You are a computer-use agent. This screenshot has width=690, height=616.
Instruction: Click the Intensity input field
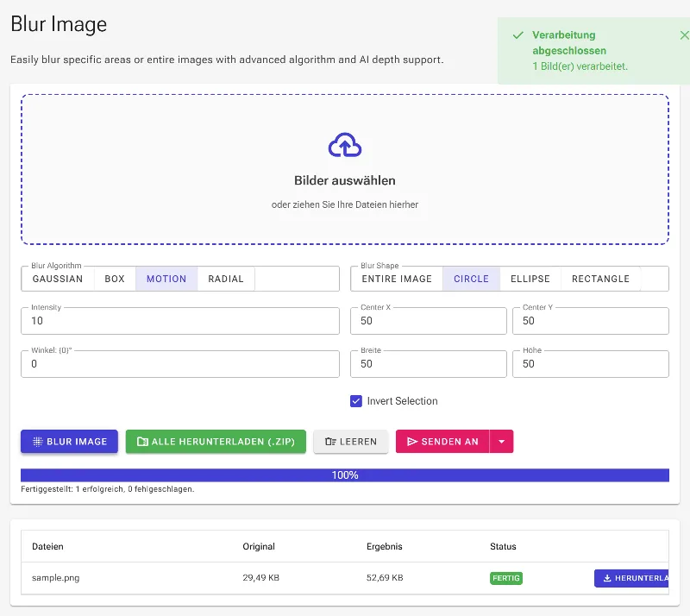pos(180,321)
